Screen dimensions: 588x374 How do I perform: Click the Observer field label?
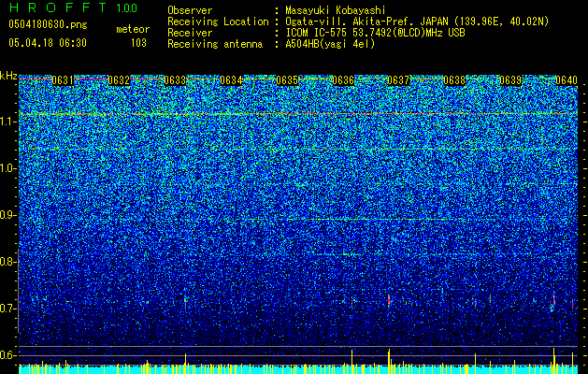click(x=190, y=10)
